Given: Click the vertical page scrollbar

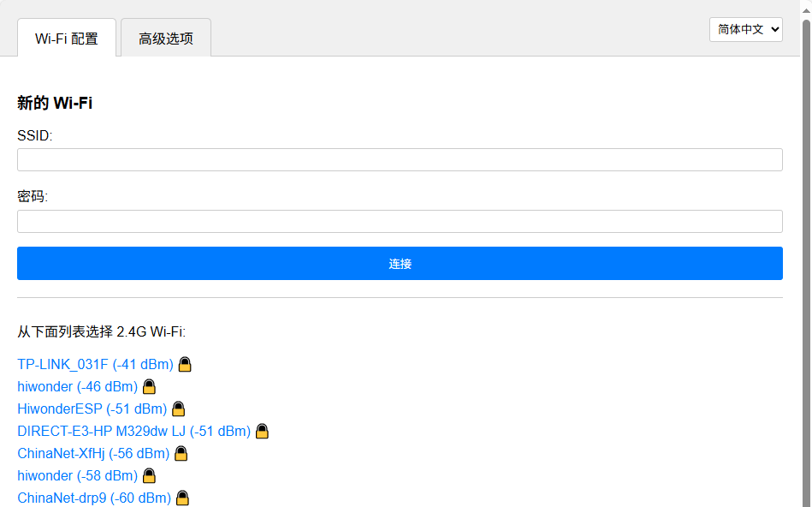Looking at the screenshot, I should coord(806,257).
